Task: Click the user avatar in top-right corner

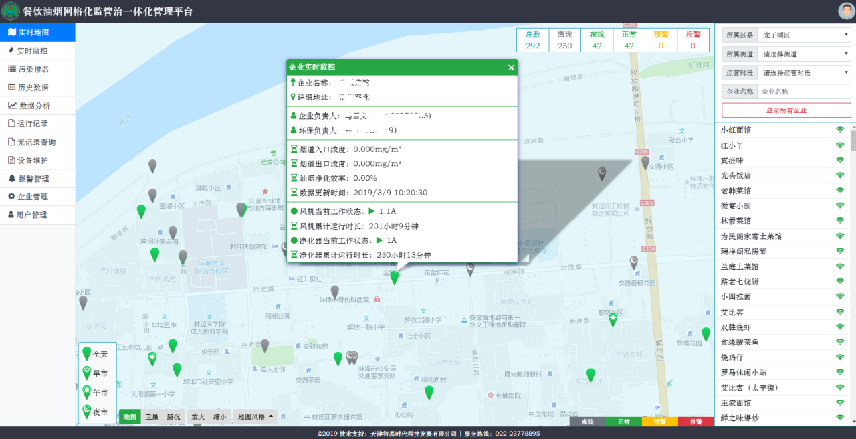Action: click(845, 11)
